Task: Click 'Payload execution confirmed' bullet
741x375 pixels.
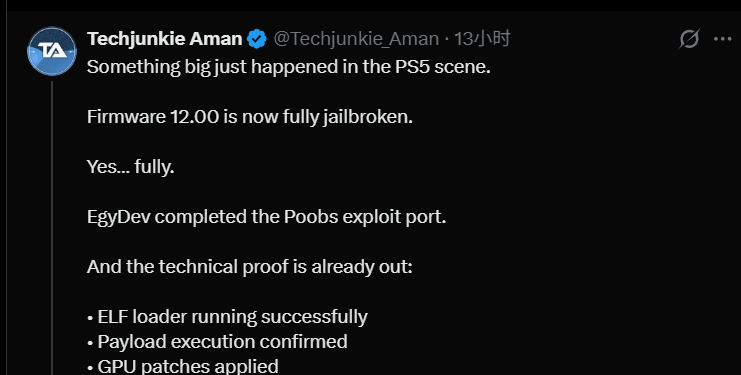Action: (x=217, y=341)
